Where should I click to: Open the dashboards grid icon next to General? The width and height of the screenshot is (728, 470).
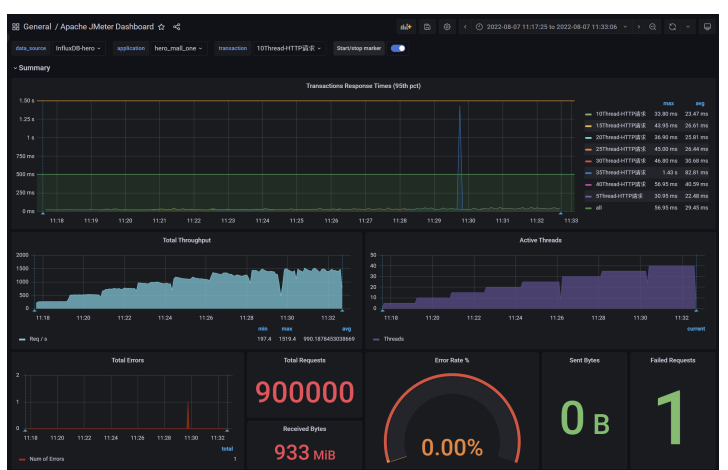(x=16, y=27)
